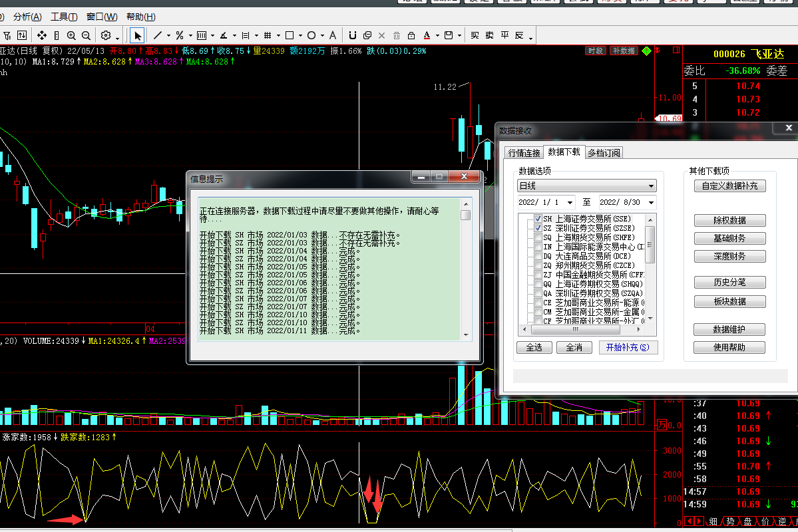This screenshot has width=798, height=532.
Task: Check QQ 上海证券期权交易 checkbox
Action: [x=538, y=284]
